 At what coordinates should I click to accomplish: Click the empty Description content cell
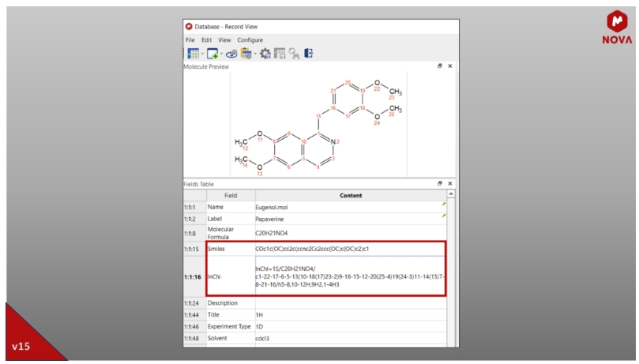click(351, 303)
